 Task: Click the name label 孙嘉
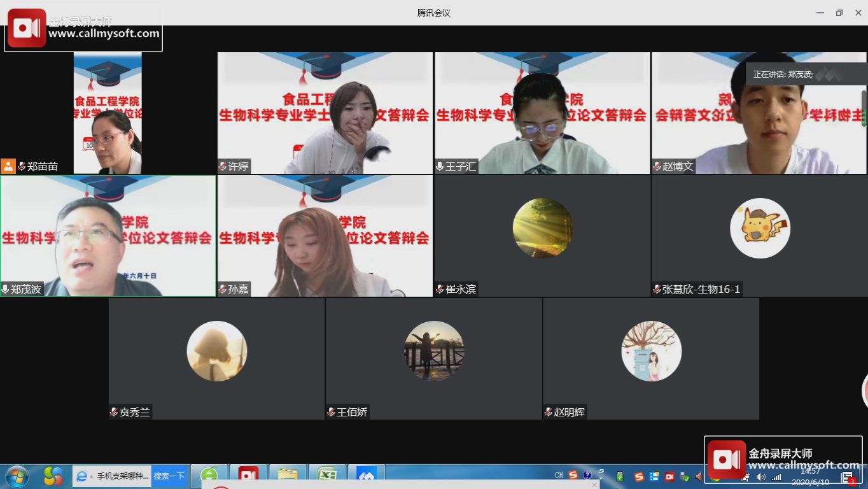coord(239,289)
